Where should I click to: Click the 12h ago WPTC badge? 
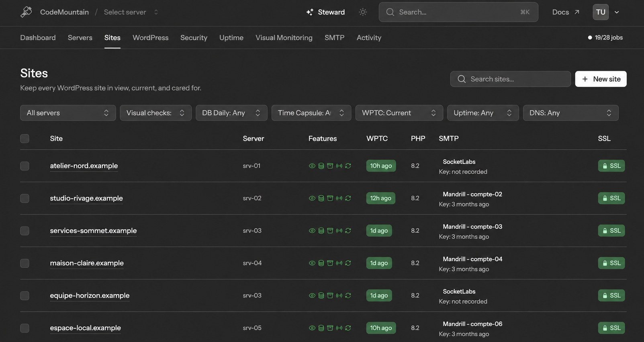pos(380,198)
